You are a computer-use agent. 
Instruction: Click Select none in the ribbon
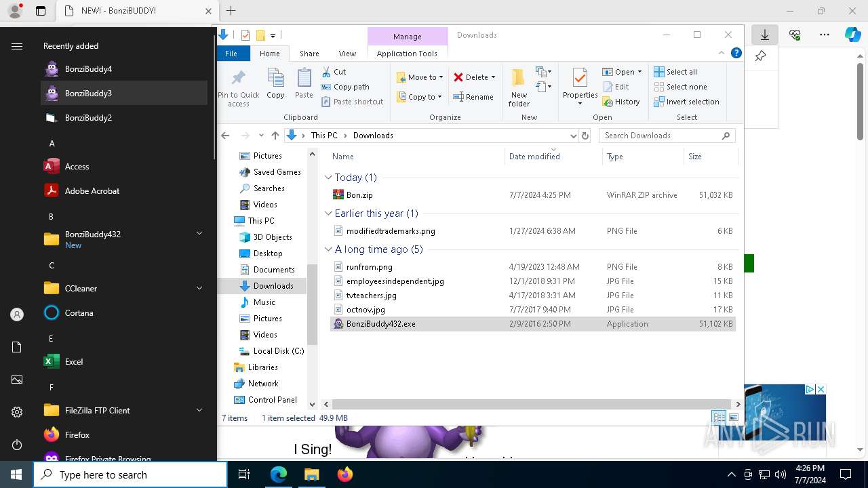680,87
